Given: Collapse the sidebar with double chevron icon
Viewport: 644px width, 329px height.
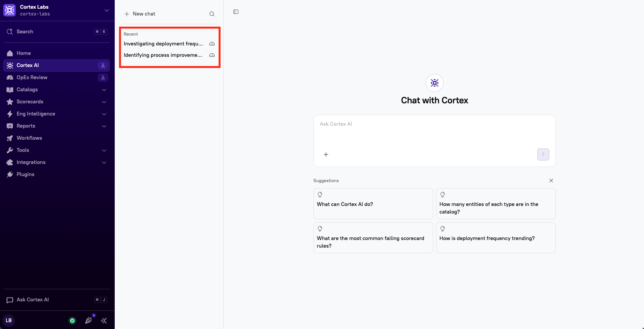Looking at the screenshot, I should coord(104,321).
